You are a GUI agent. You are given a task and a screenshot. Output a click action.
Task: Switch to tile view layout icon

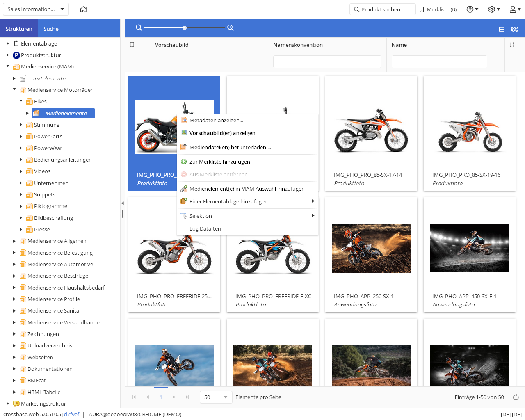pyautogui.click(x=502, y=29)
